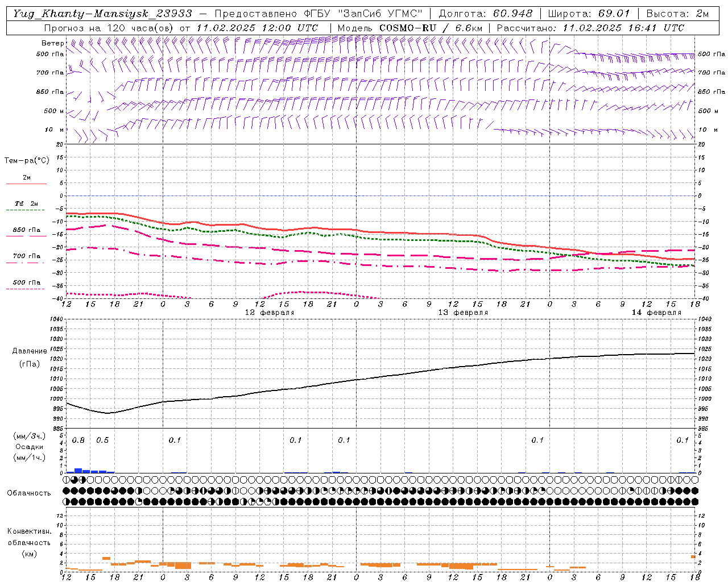
Task: Click the 985 value on left pressure axis
Action: tap(59, 429)
